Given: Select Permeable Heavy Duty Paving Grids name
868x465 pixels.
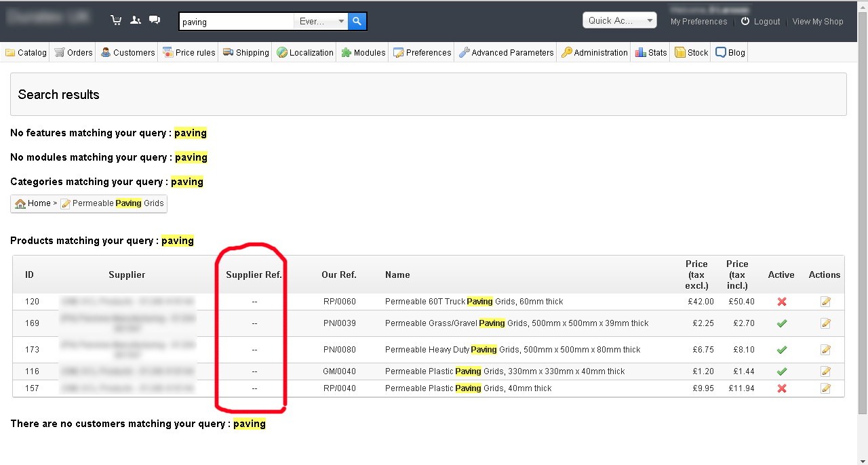Looking at the screenshot, I should coord(513,350).
